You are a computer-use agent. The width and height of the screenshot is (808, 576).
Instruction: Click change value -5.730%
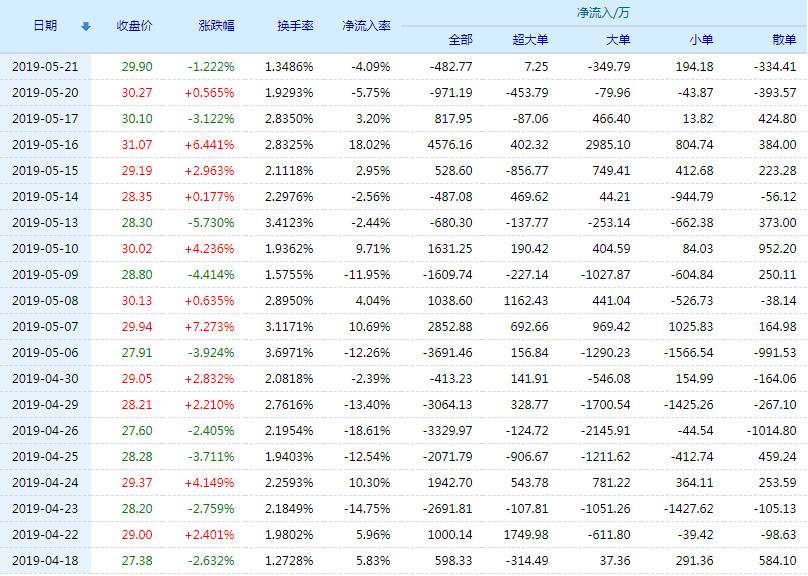[x=211, y=223]
